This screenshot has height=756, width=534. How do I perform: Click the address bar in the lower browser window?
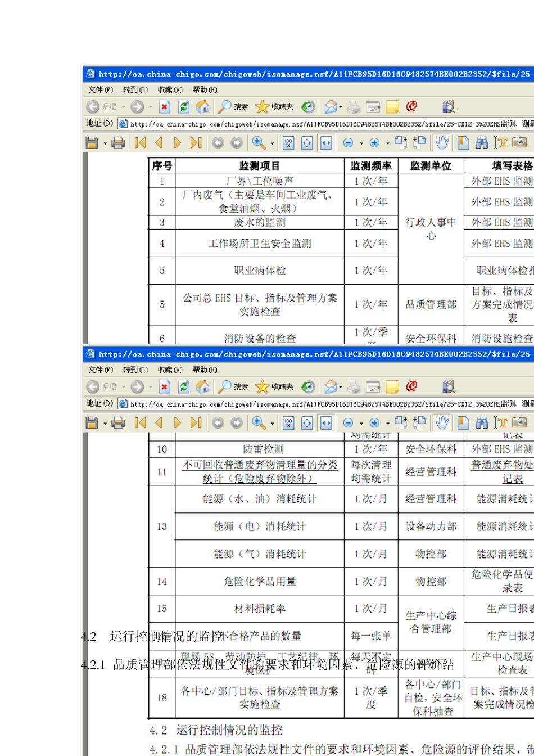326,404
